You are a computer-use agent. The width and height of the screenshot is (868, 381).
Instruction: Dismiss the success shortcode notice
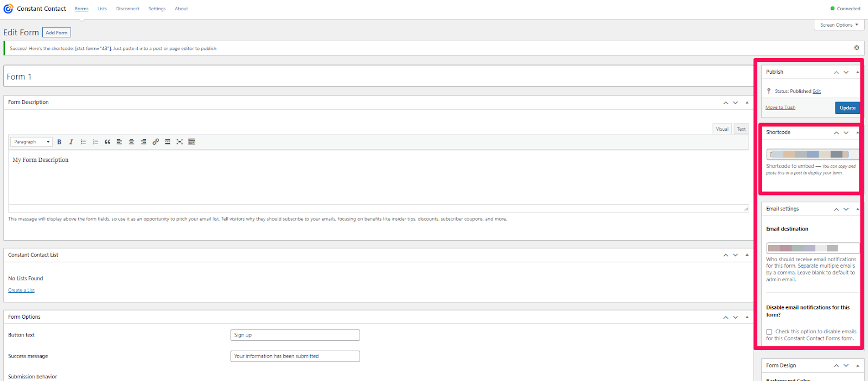(857, 48)
